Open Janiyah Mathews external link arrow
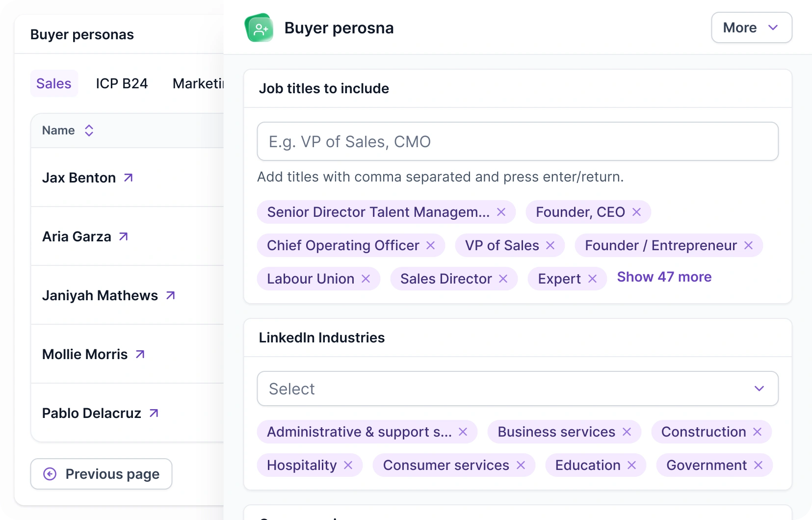 click(170, 295)
